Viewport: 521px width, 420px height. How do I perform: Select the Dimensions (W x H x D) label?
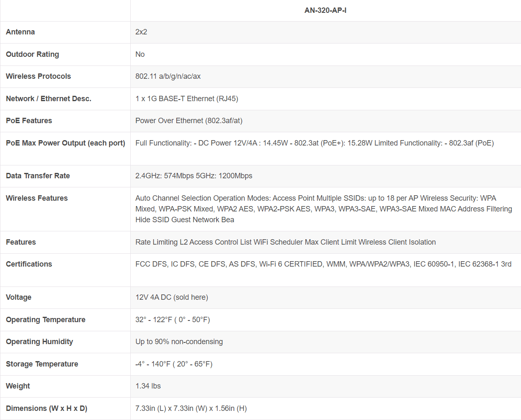(x=46, y=408)
